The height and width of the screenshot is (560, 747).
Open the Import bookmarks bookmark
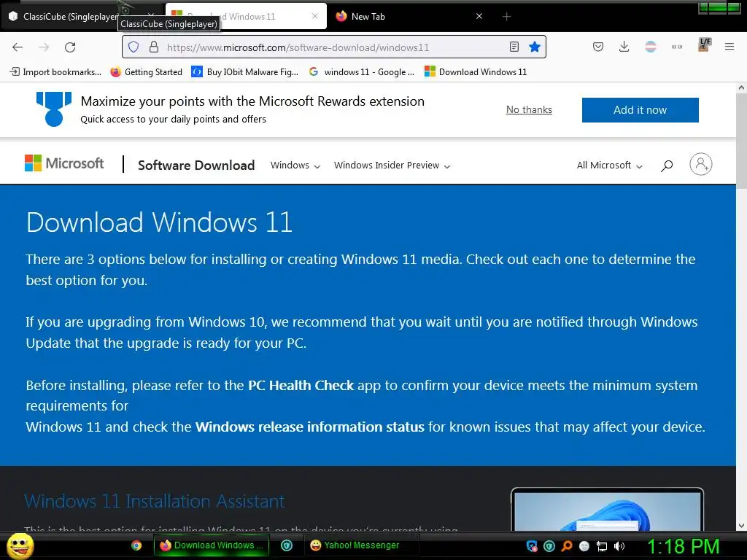click(55, 72)
